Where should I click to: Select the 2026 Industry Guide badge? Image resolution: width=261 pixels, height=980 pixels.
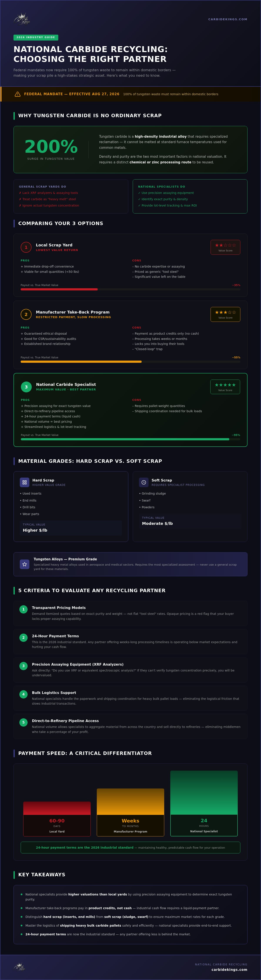pos(36,37)
